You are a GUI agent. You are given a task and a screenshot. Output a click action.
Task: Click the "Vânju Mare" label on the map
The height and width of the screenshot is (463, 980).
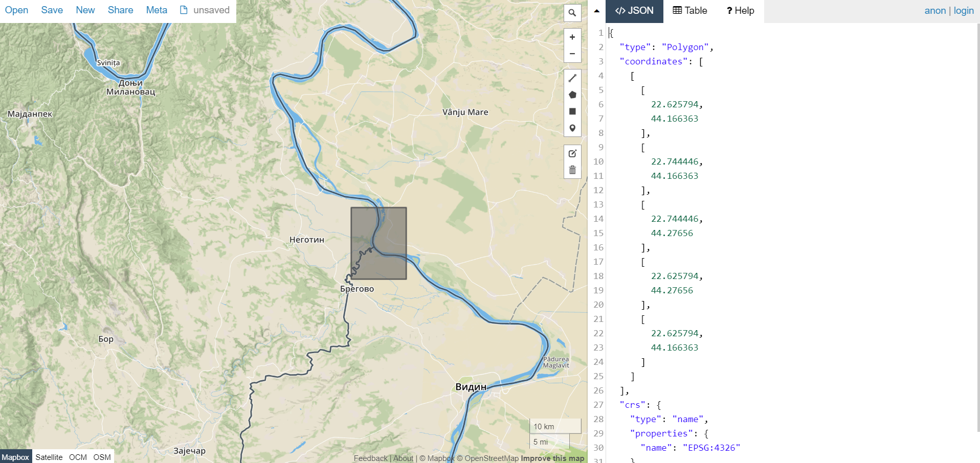click(x=465, y=112)
